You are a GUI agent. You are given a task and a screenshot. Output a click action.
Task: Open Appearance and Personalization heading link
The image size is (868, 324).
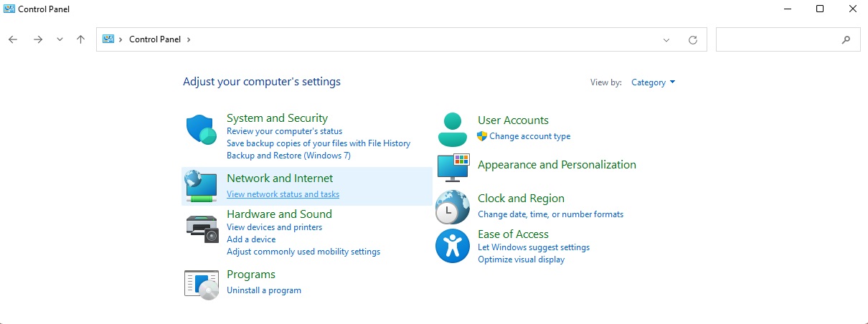[x=557, y=165]
